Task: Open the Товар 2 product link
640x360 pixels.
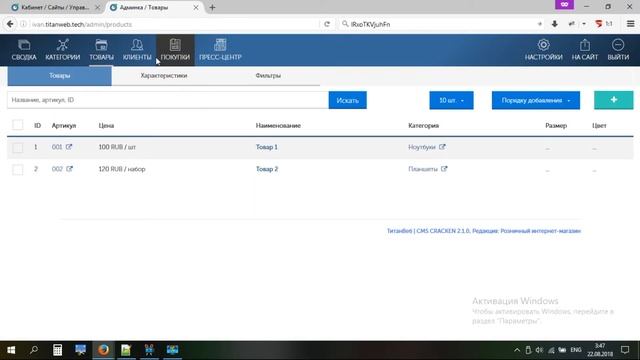Action: click(x=267, y=169)
